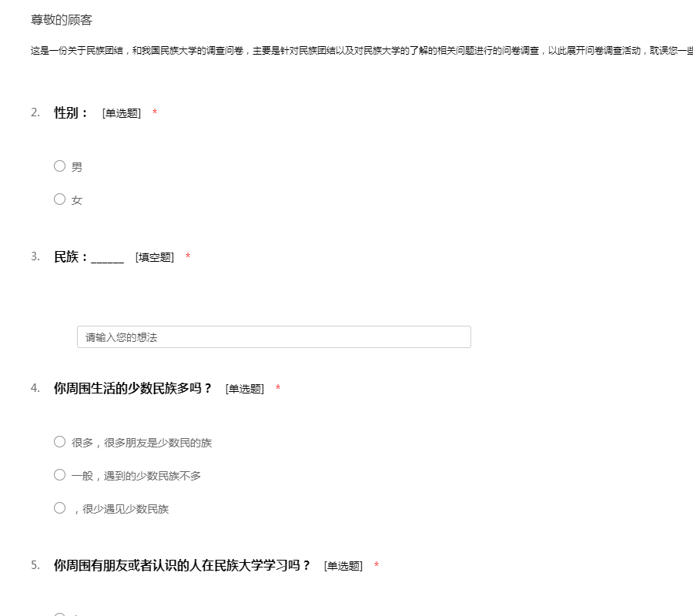Click the [单选题] tag on question 5
The image size is (693, 616).
point(343,567)
